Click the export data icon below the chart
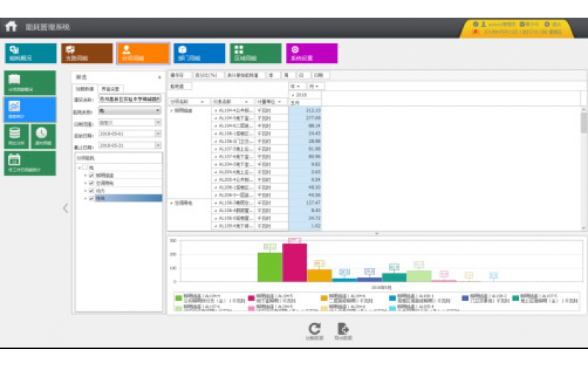The width and height of the screenshot is (588, 368). pos(343,330)
